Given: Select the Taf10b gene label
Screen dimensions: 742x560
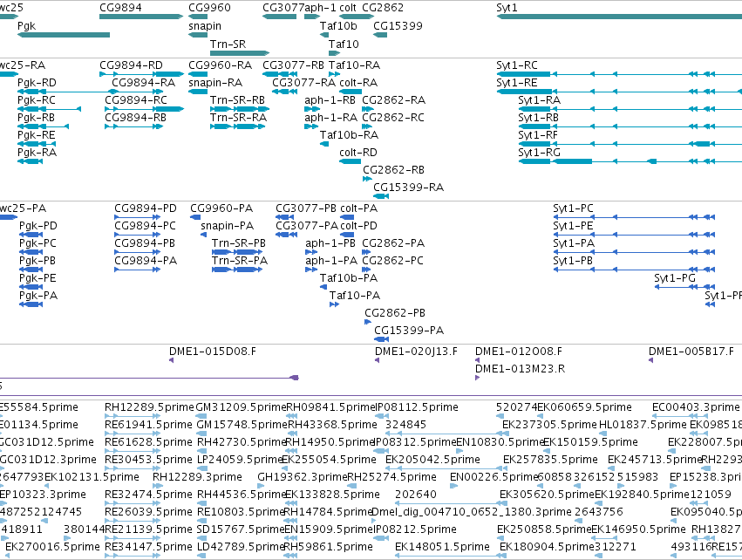Looking at the screenshot, I should pyautogui.click(x=338, y=26).
